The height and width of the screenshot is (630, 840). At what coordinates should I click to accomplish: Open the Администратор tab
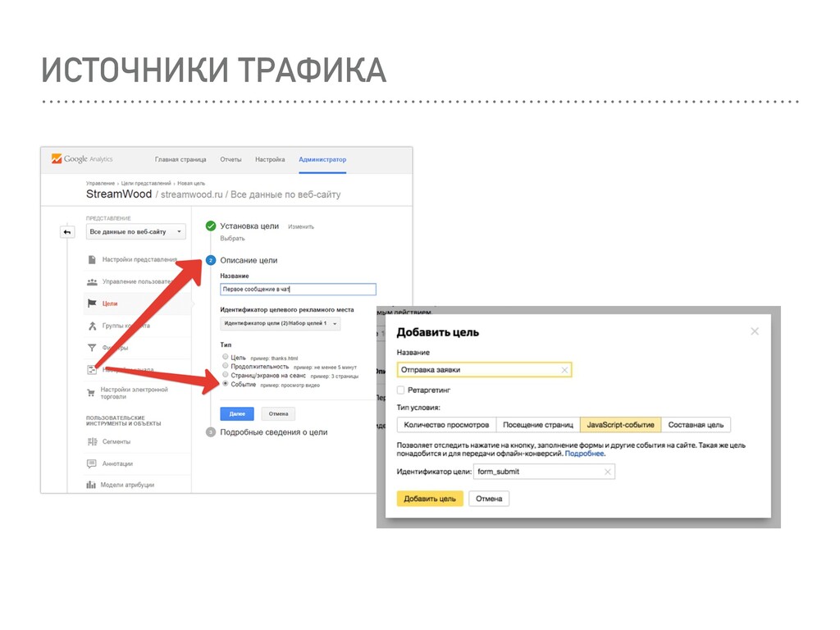pyautogui.click(x=322, y=160)
